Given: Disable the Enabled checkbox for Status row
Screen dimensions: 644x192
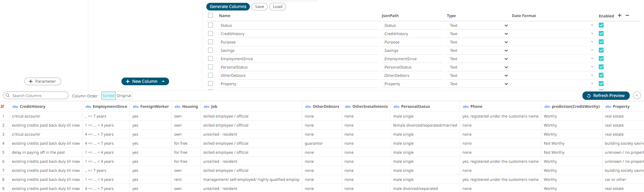Looking at the screenshot, I should (x=601, y=25).
